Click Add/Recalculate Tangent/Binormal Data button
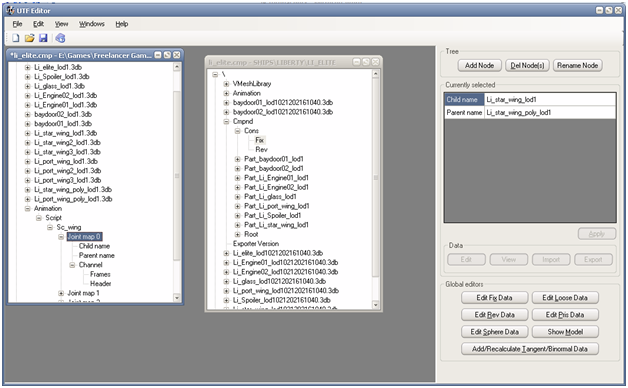Image resolution: width=628 pixels, height=388 pixels. point(529,349)
